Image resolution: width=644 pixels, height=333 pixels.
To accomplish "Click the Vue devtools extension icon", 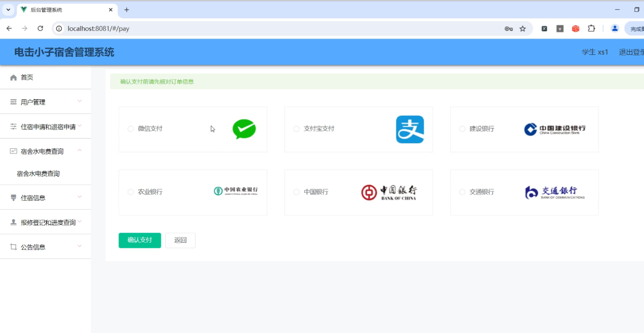I will pos(560,28).
